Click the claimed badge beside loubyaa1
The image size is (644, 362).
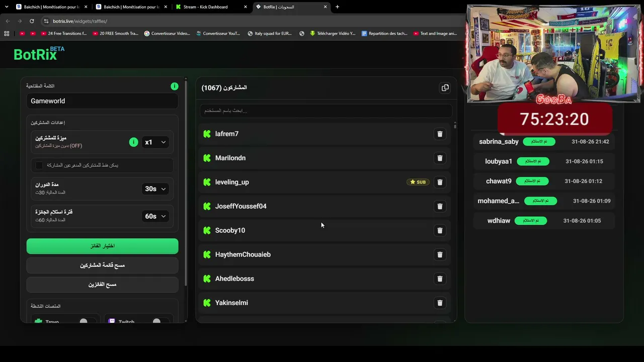533,161
